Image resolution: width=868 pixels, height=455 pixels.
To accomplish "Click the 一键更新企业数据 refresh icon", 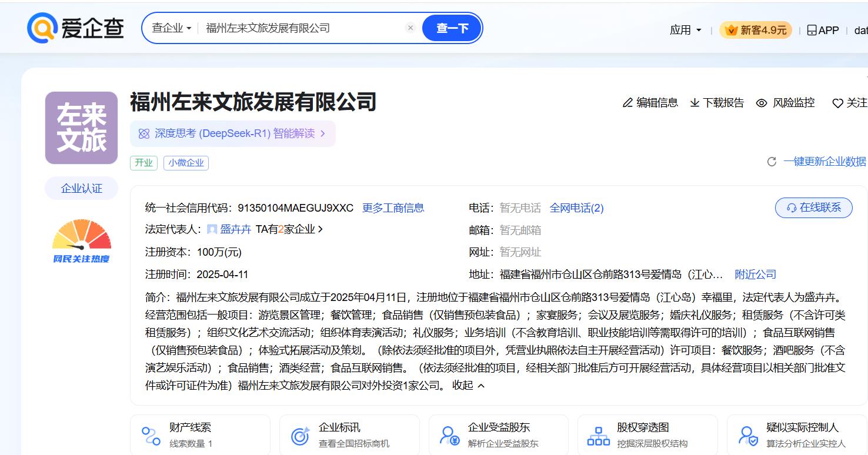I will [x=772, y=162].
